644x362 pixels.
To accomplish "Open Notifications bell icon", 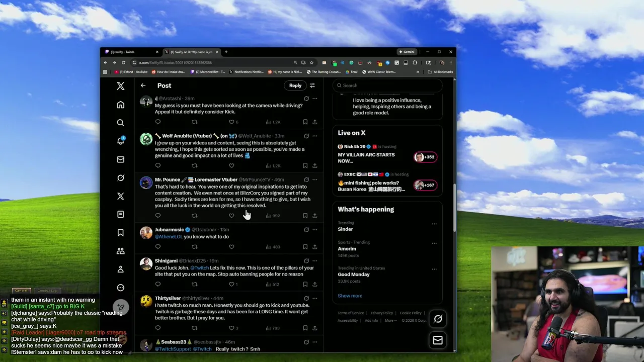I will (x=120, y=141).
